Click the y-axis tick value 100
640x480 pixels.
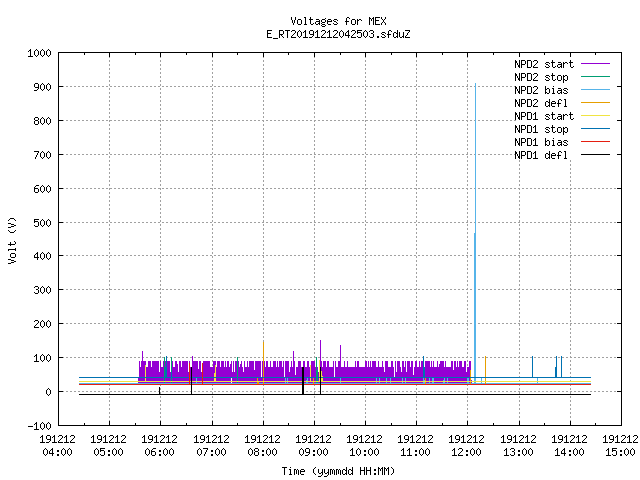[x=42, y=358]
